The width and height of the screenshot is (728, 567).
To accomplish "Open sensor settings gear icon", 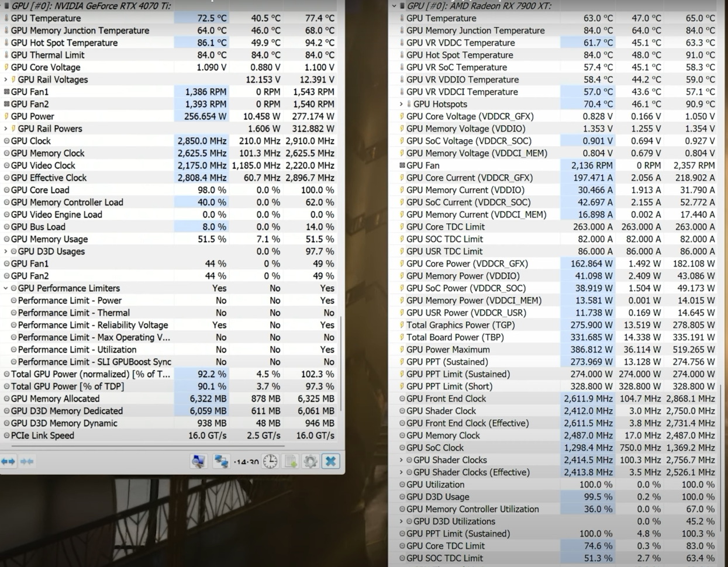I will (310, 461).
